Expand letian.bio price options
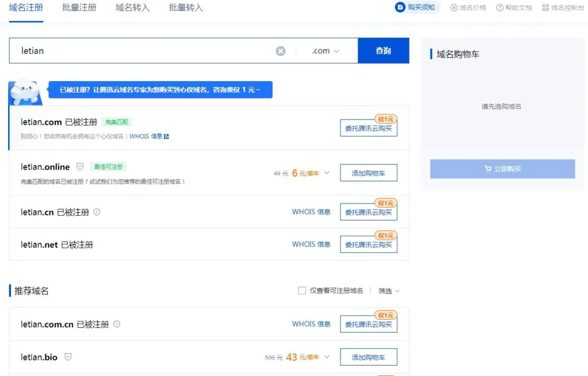The image size is (588, 376). [x=327, y=357]
